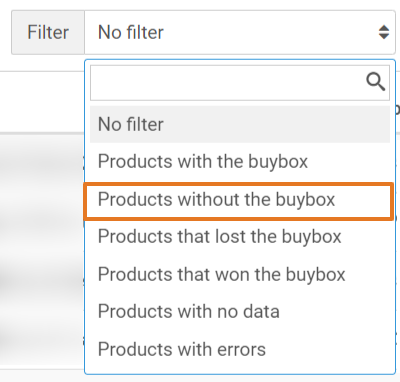Collapse the filter dropdown via its header text
This screenshot has width=400, height=382.
click(x=131, y=32)
